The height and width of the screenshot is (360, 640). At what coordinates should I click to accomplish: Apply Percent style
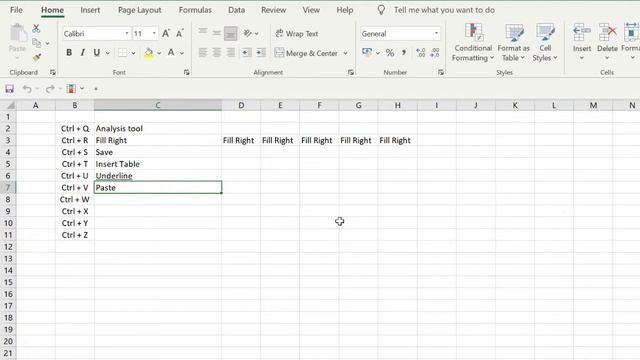tap(390, 53)
